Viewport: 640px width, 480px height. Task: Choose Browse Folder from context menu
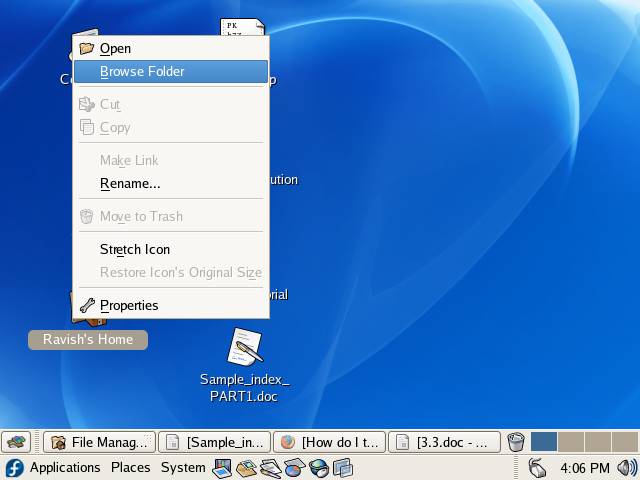(142, 71)
